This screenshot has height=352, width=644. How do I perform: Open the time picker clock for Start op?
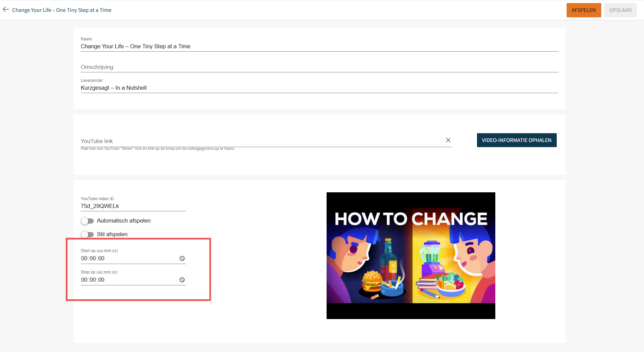(182, 259)
